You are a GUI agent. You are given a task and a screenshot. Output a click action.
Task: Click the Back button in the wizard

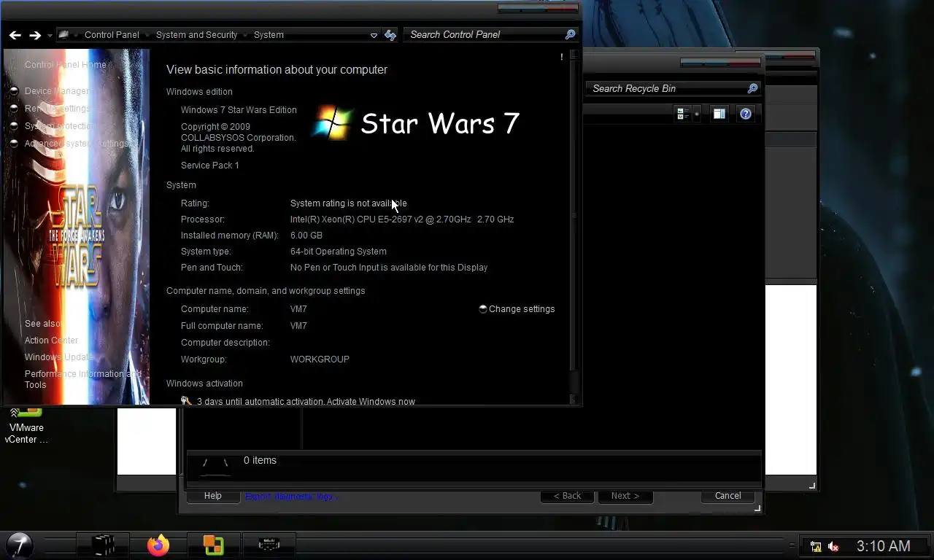click(x=567, y=496)
